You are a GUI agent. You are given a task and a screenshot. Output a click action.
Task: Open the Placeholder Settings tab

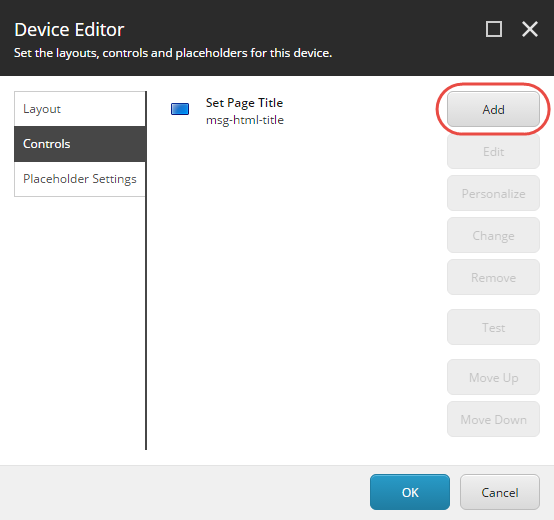point(80,179)
